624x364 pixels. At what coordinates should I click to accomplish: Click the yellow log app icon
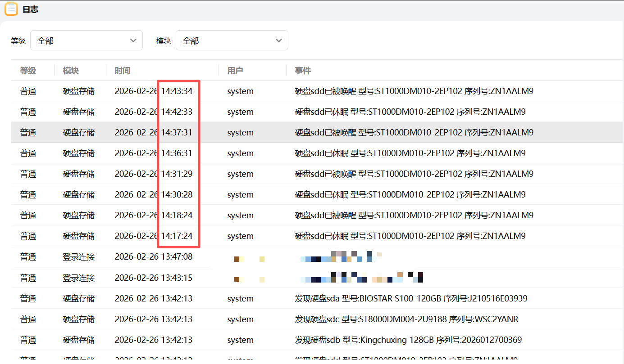point(11,9)
